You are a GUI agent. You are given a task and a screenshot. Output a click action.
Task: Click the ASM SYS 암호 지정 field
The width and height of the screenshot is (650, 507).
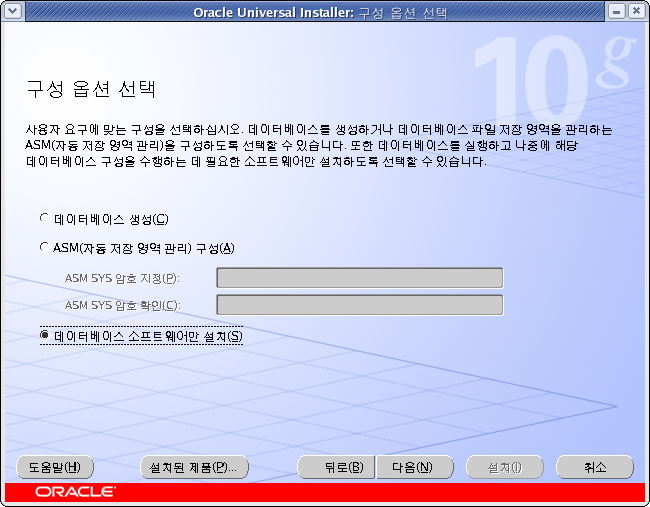359,278
